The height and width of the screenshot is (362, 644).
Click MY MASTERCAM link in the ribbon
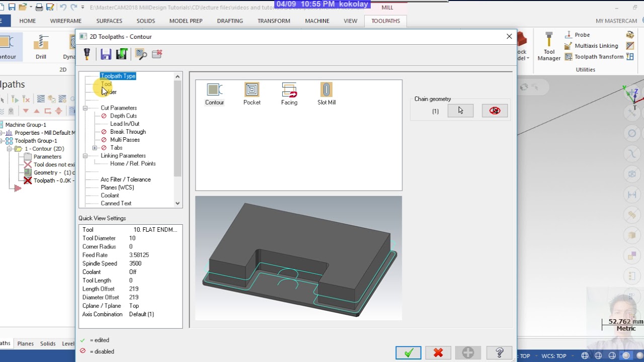(616, 21)
